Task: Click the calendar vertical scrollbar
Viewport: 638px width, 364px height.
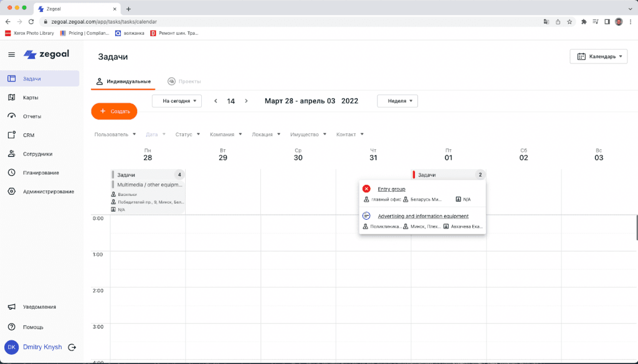Action: [636, 227]
